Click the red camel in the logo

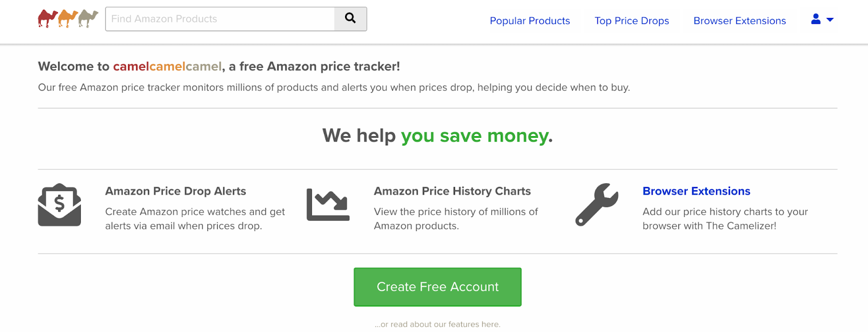click(x=48, y=19)
